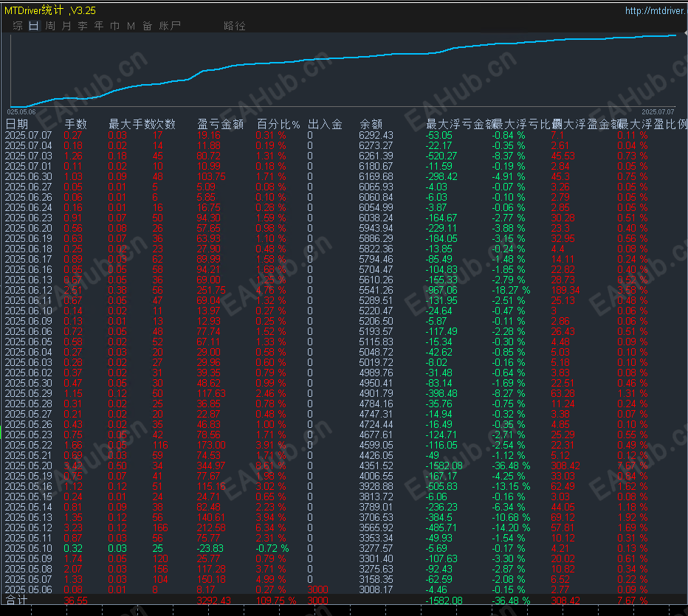
Task: Switch to the 季 quarterly tab
Action: [x=83, y=26]
